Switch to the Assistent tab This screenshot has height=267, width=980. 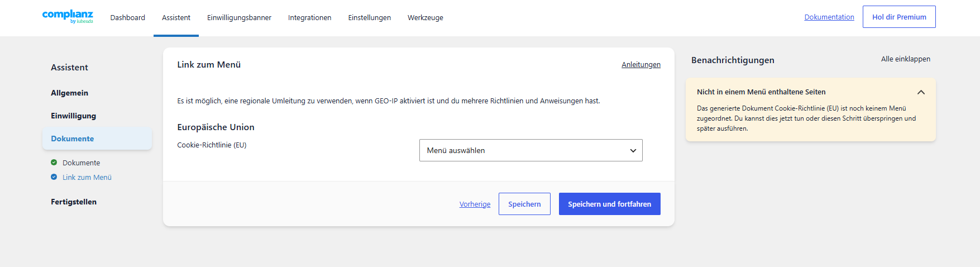click(176, 18)
